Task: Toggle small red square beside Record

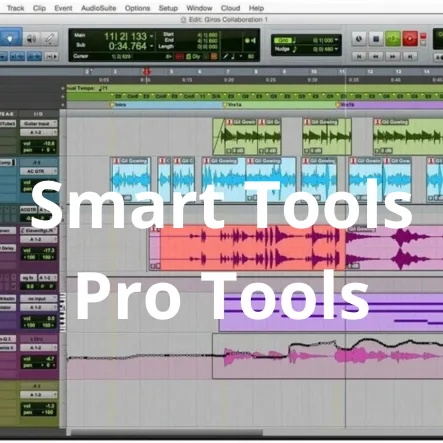Action: [x=423, y=36]
